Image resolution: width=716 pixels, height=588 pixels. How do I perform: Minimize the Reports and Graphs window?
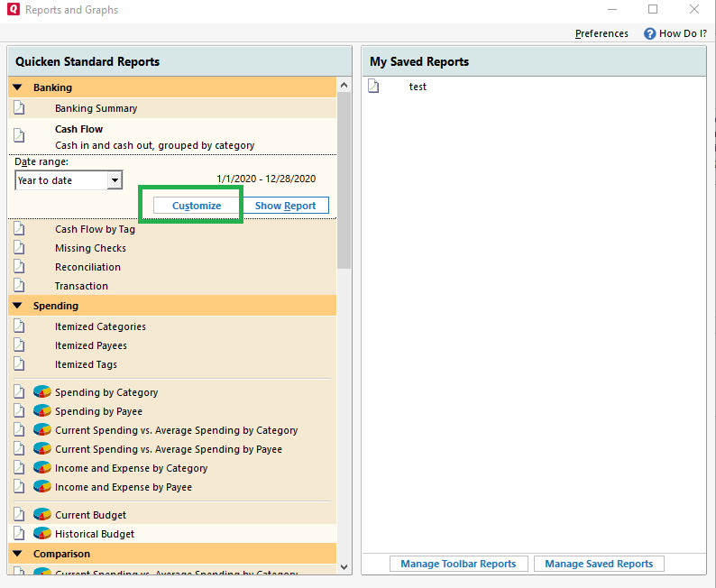pos(612,9)
